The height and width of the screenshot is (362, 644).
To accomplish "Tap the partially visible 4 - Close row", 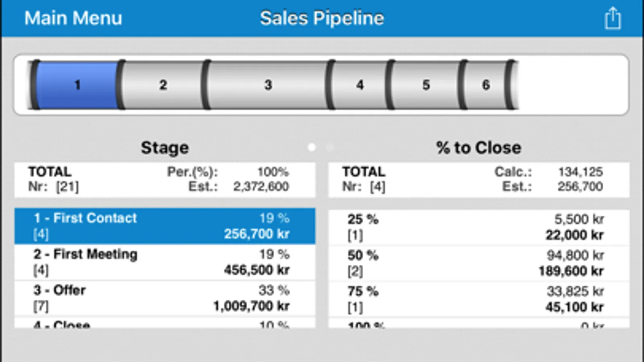I will coord(165,323).
